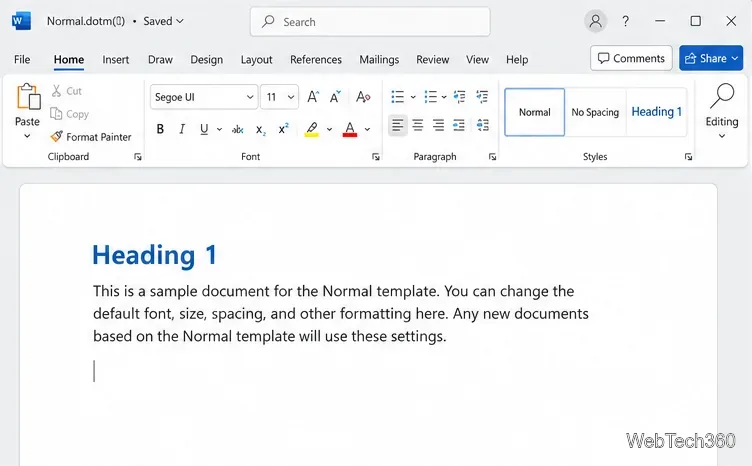Click the Format Painter brush icon
The image size is (752, 466).
[x=57, y=137]
